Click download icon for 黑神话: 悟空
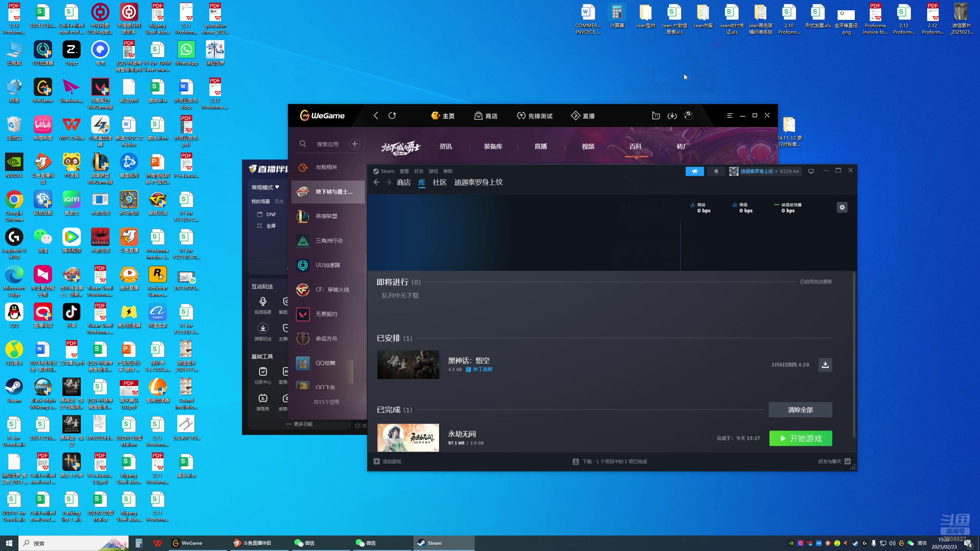Viewport: 980px width, 551px height. pos(825,365)
